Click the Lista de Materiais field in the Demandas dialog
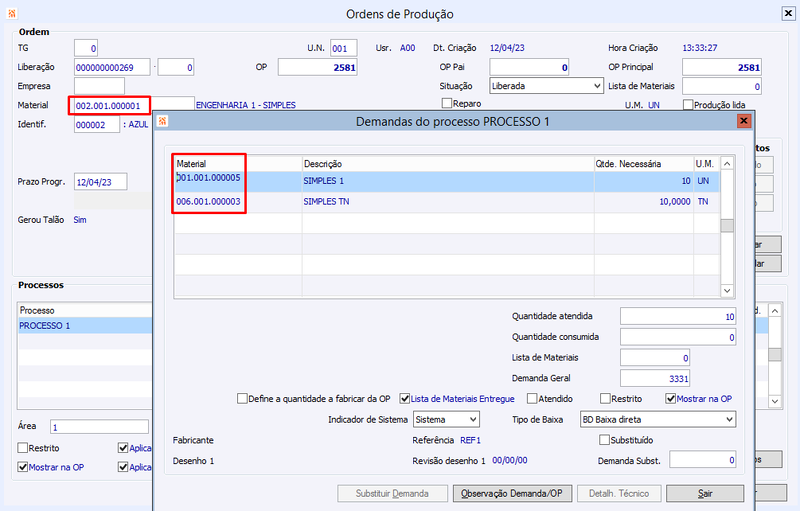The width and height of the screenshot is (800, 511). 655,357
